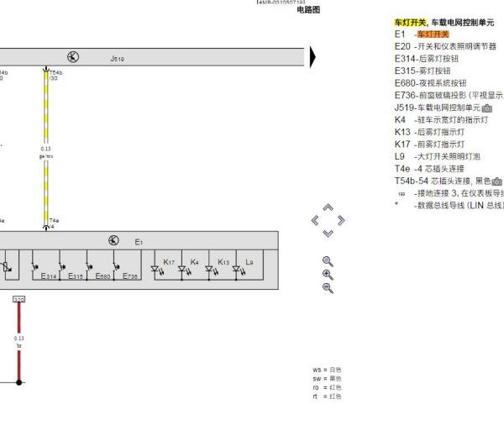Open the camera icon next to J519

[x=487, y=108]
